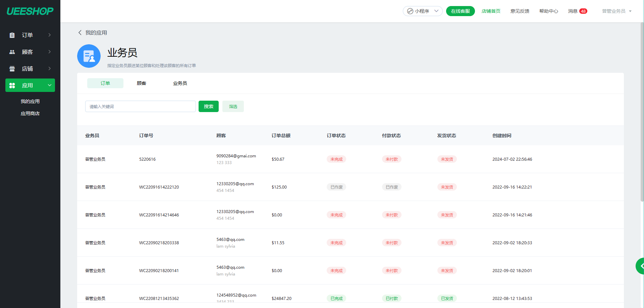644x308 pixels.
Task: Open the 筛选 filter button
Action: pos(233,106)
